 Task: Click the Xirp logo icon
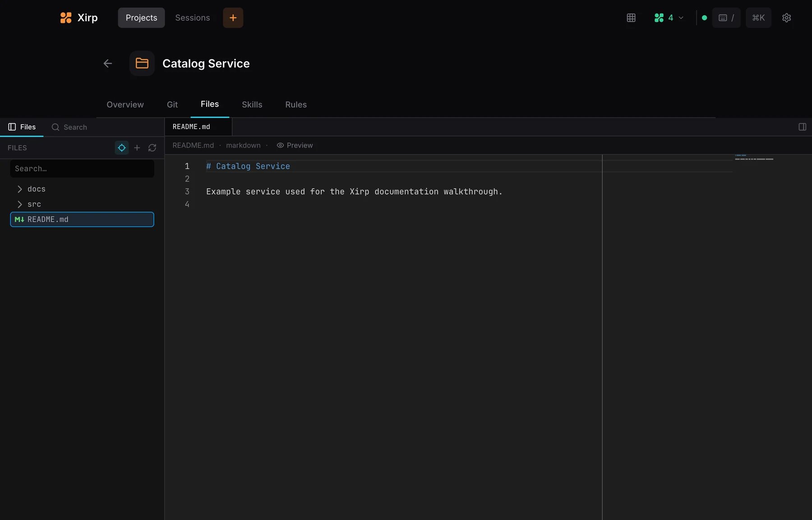[66, 18]
